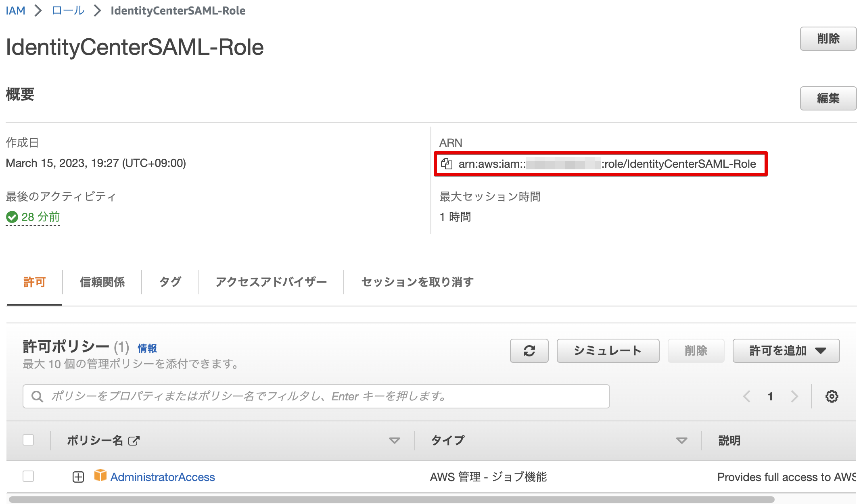The image size is (861, 504).
Task: Click the search magnifier in the policy filter
Action: click(x=37, y=396)
